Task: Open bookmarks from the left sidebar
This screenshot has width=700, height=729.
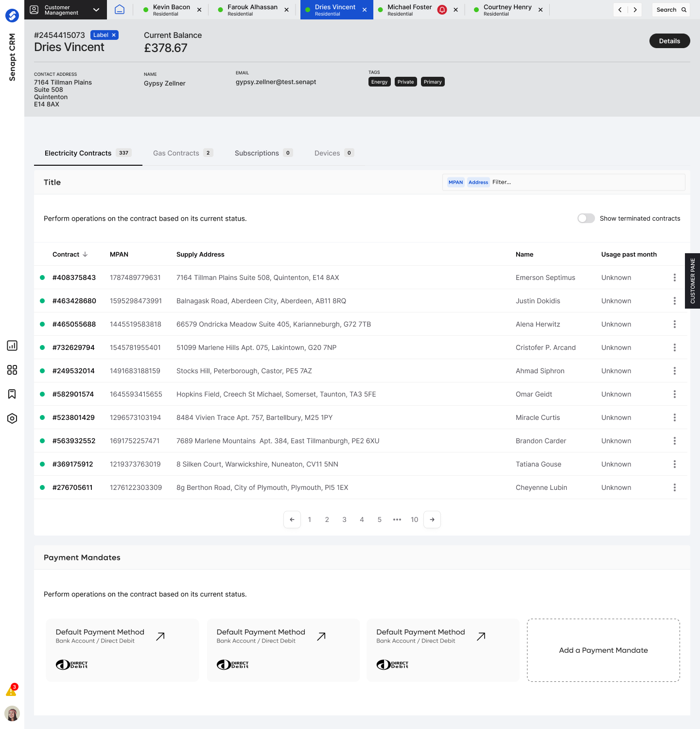Action: (x=12, y=394)
